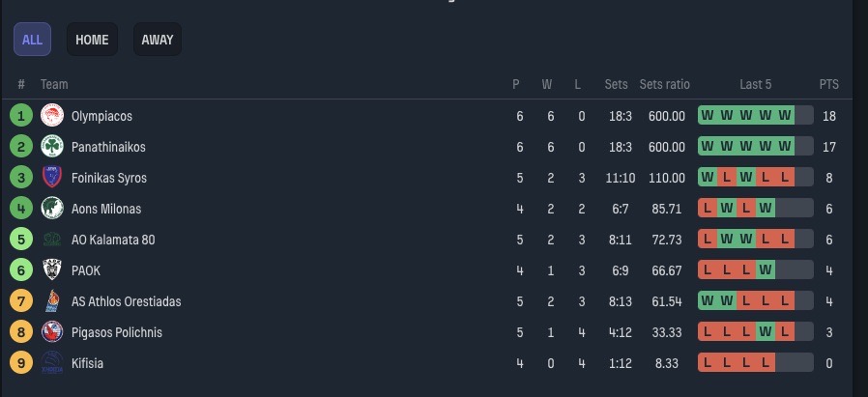Open the Olympiacos team link
The width and height of the screenshot is (868, 397).
coord(101,116)
